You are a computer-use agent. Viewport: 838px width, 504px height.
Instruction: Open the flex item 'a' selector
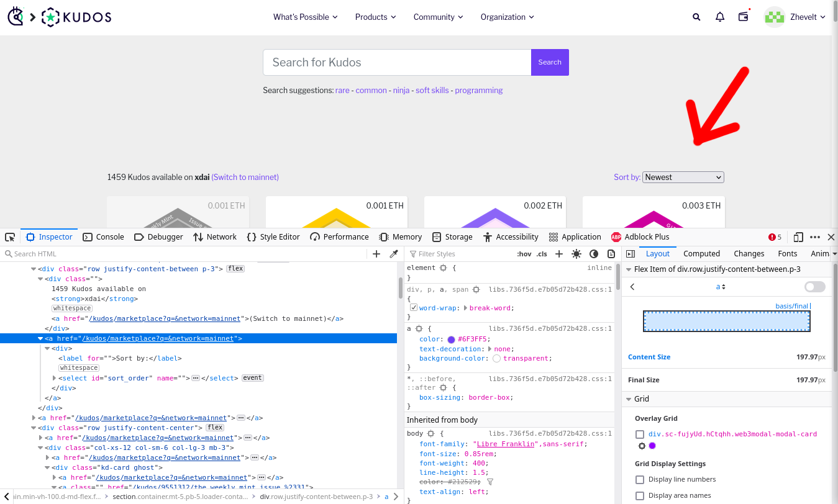(x=721, y=287)
